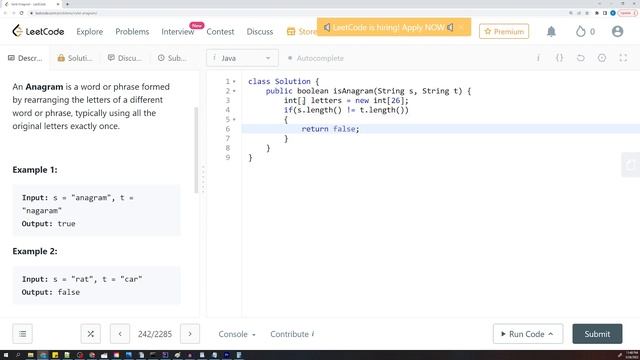Toggle the Autocomplete indicator
This screenshot has height=360, width=640.
(316, 58)
